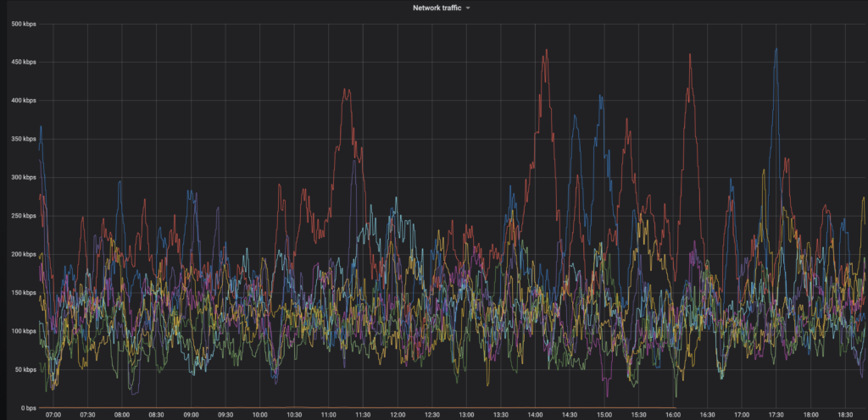Click the blue peak at 15:00
868x420 pixels.
601,97
